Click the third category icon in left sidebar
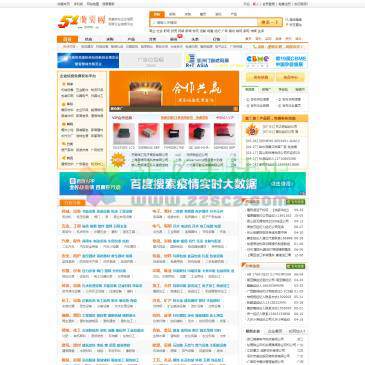 click(x=64, y=124)
